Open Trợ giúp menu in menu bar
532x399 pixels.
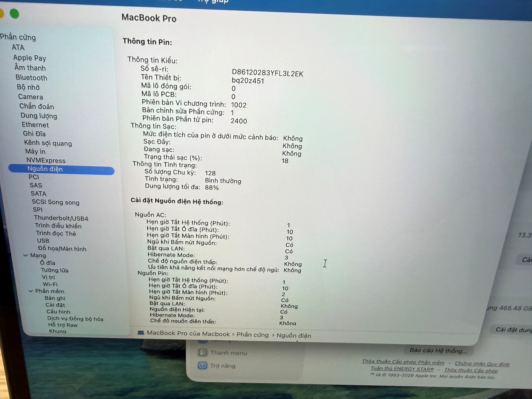point(214,1)
